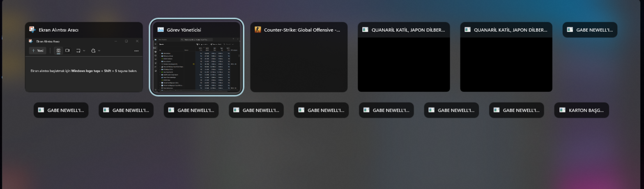Click the Ekran Alıntısı Aracı scissors app icon

point(32,30)
